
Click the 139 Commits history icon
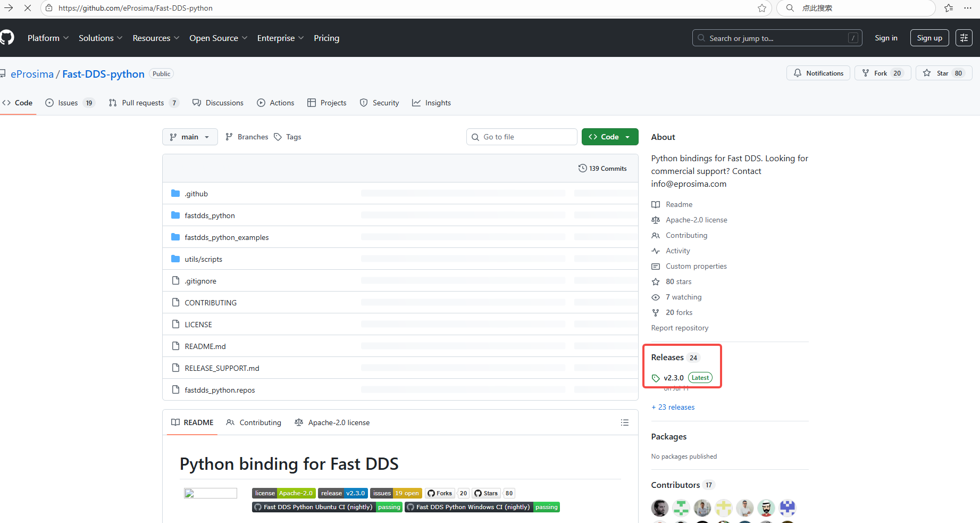coord(583,168)
